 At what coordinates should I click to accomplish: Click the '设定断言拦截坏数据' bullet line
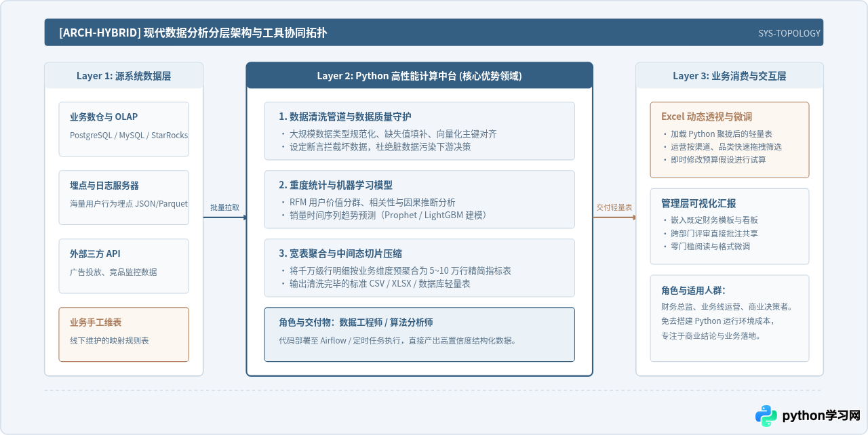tap(375, 146)
